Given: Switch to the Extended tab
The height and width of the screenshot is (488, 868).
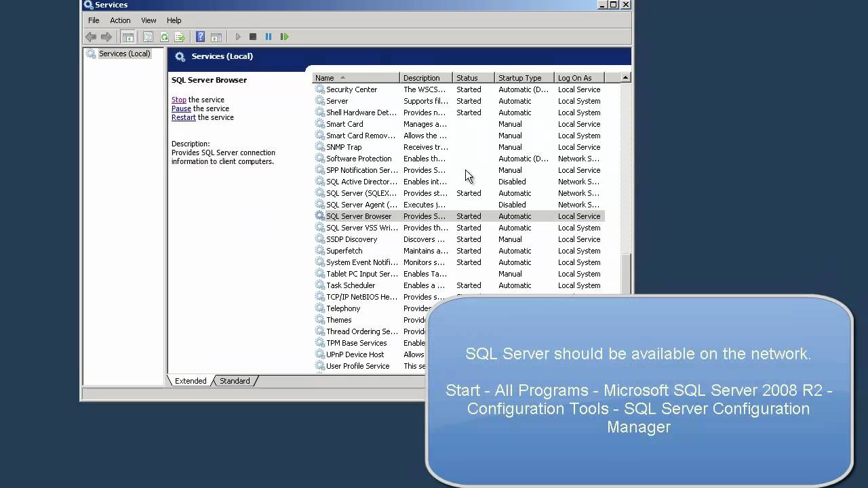Looking at the screenshot, I should click(191, 381).
